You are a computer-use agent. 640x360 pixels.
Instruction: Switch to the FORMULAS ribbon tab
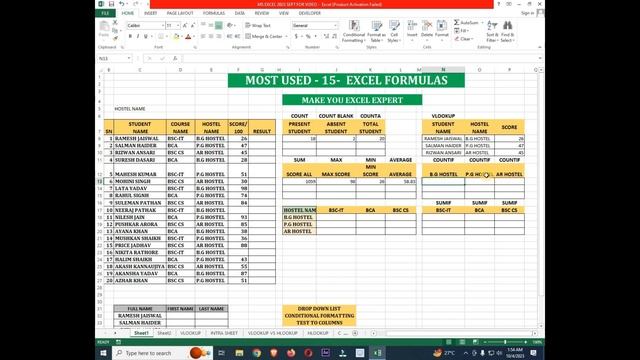tap(214, 13)
